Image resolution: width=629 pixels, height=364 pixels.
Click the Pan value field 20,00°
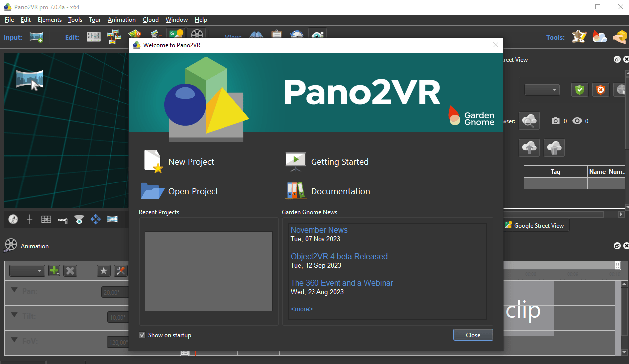point(115,292)
